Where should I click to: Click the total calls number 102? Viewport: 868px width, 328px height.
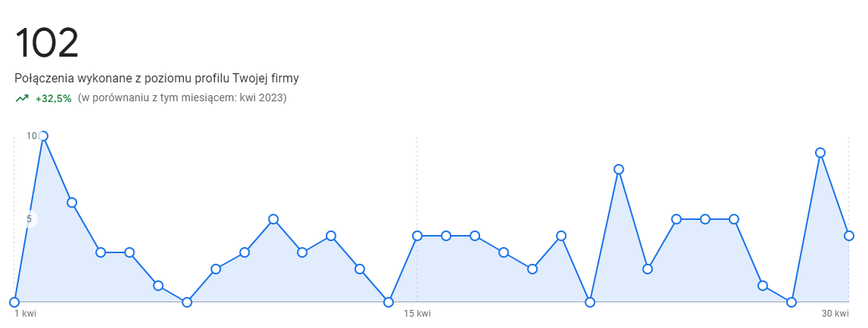47,42
